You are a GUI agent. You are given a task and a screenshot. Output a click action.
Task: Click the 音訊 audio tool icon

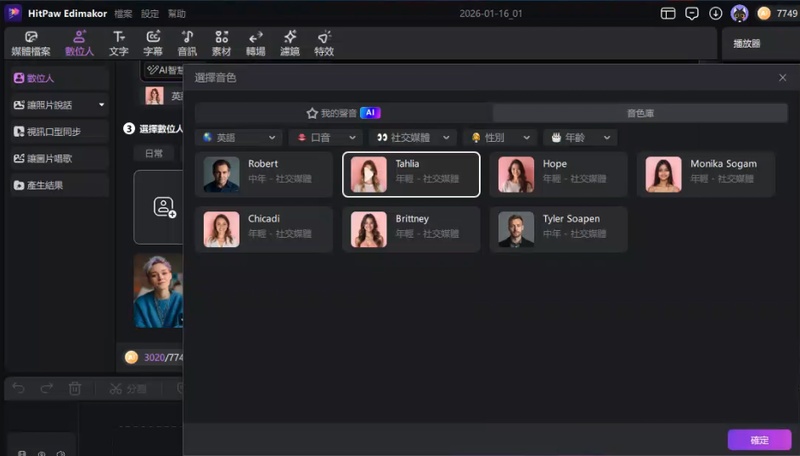187,42
